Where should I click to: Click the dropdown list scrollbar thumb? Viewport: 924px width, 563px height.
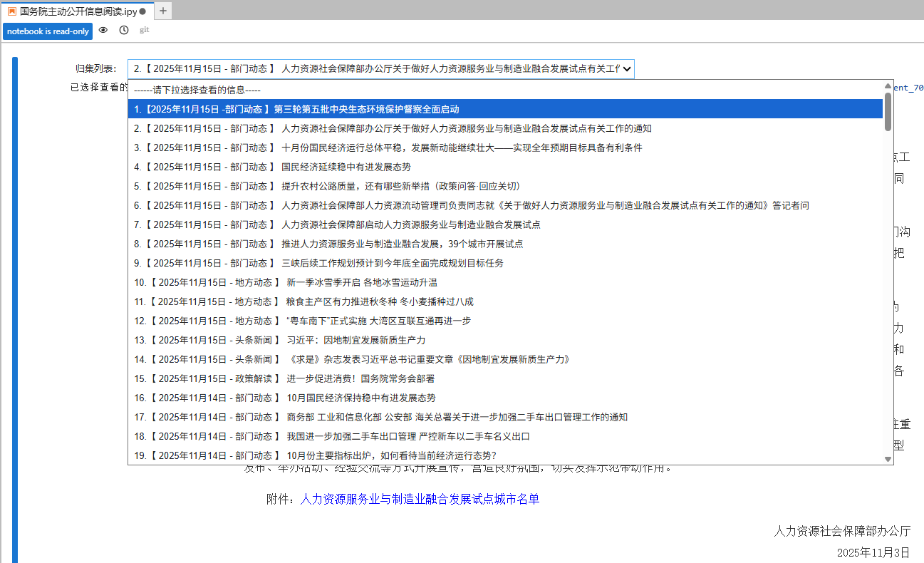888,111
